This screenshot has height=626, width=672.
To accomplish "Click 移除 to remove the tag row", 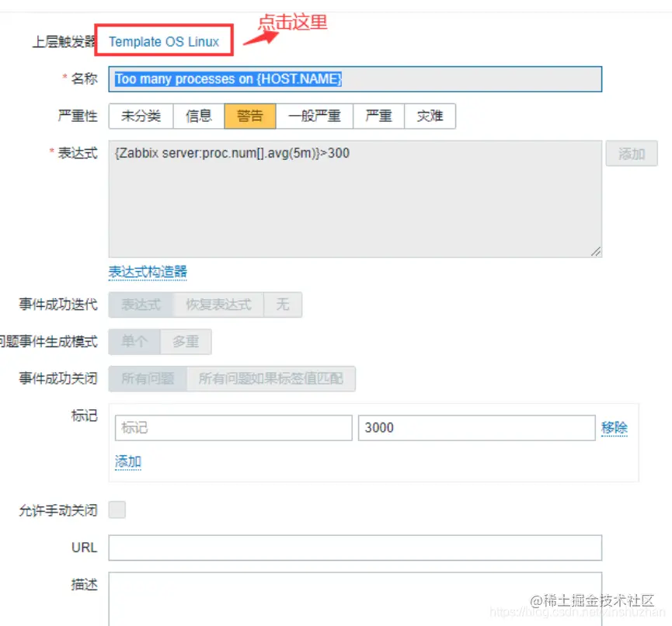I will click(x=615, y=427).
